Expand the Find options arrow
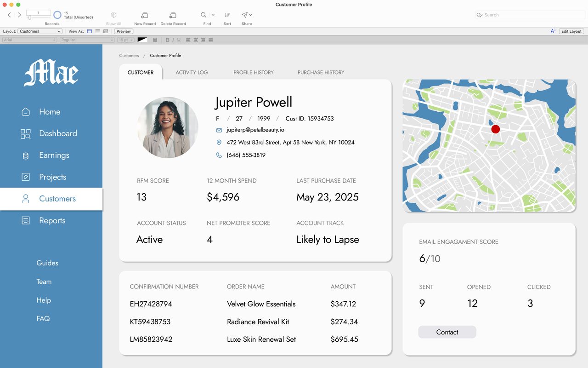This screenshot has width=588, height=368. [x=213, y=15]
